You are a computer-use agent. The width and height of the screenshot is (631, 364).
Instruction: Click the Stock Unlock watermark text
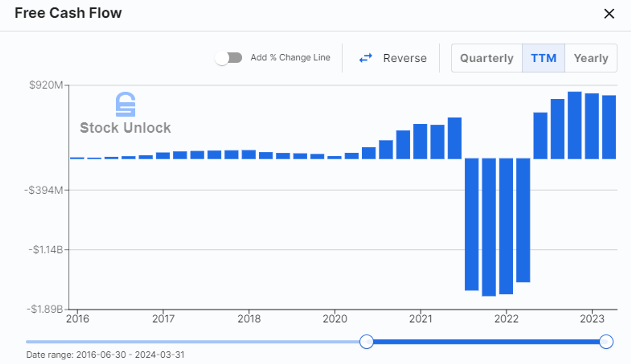tap(125, 128)
